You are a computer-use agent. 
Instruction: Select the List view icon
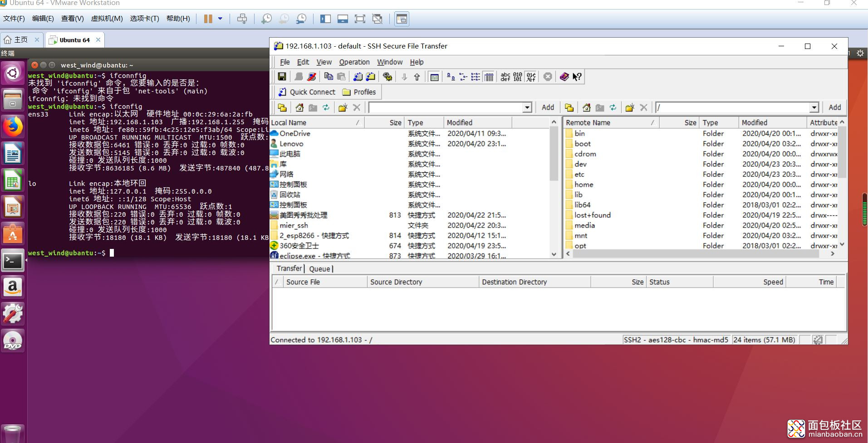click(476, 77)
